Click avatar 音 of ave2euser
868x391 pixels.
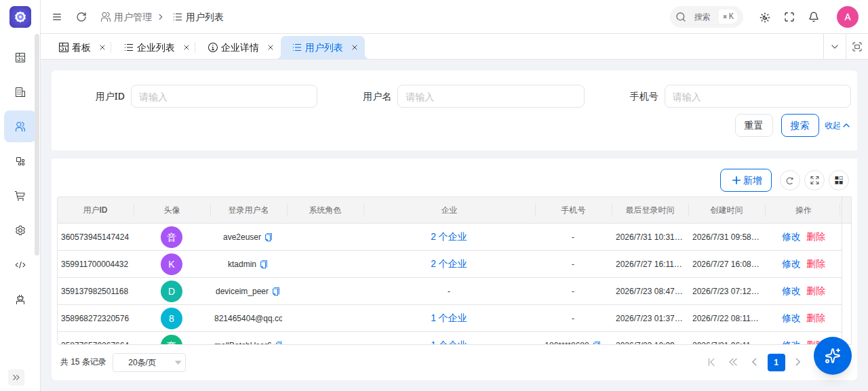(172, 237)
